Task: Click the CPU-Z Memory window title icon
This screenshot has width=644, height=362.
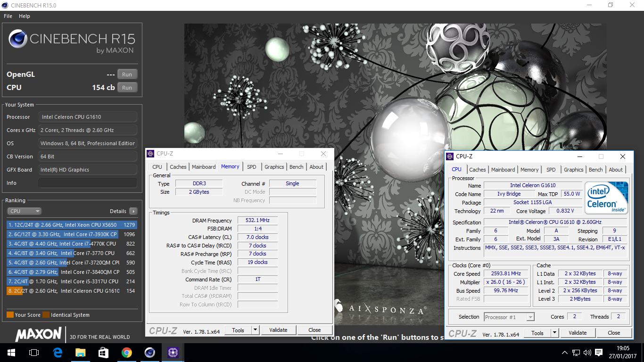Action: click(x=150, y=154)
